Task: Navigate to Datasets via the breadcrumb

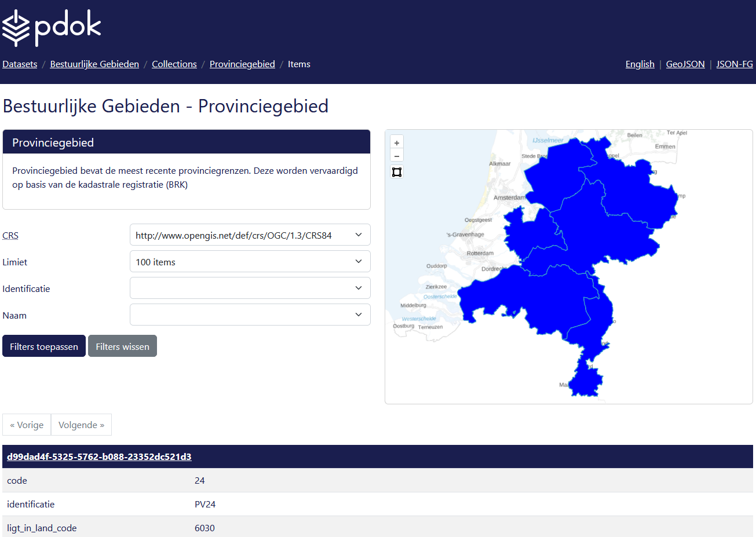Action: tap(19, 64)
